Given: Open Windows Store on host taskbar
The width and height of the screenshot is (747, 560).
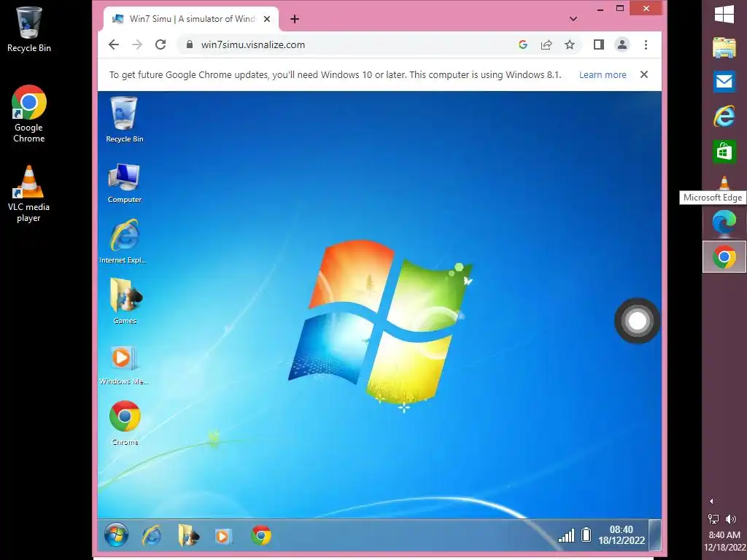Looking at the screenshot, I should tap(724, 152).
